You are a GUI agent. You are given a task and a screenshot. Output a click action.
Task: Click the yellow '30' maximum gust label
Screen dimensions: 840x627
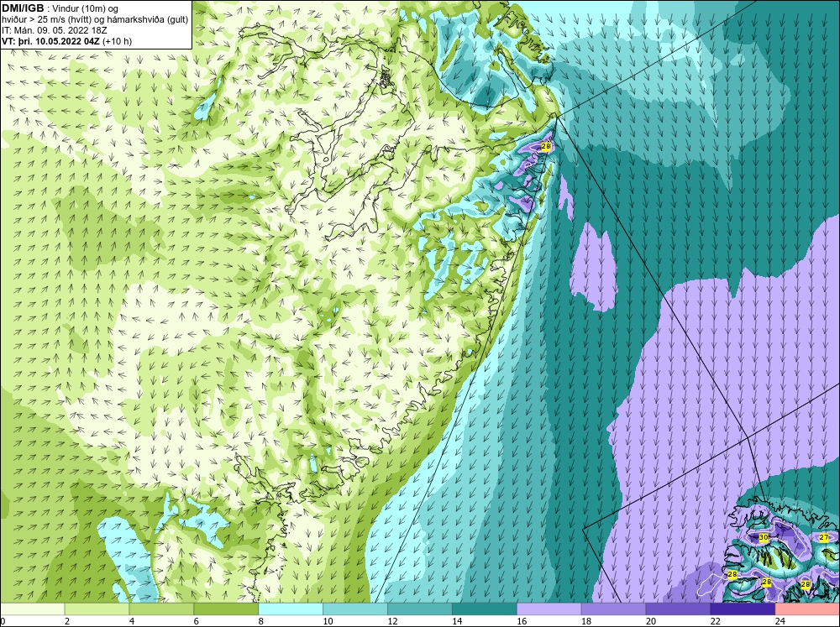click(764, 537)
